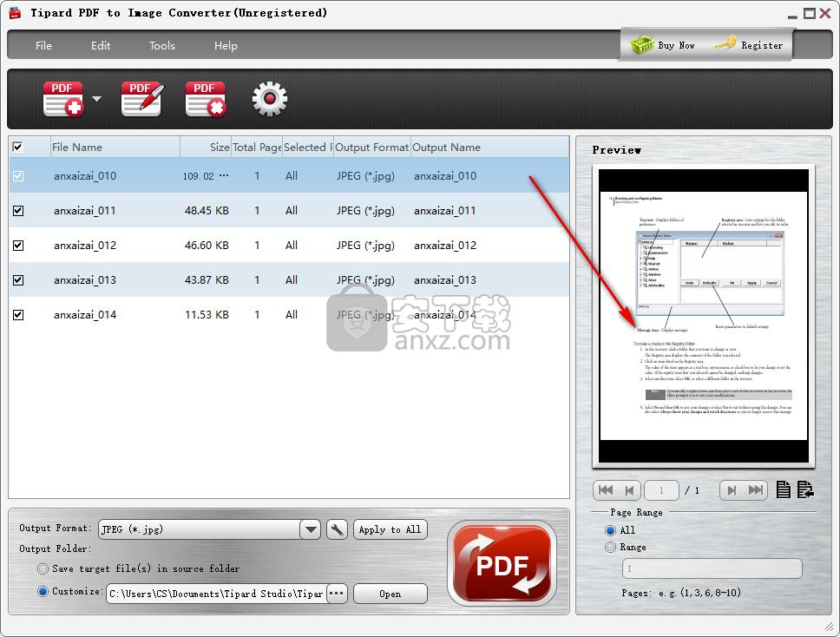Go to the last preview page
The height and width of the screenshot is (637, 840).
coord(756,490)
